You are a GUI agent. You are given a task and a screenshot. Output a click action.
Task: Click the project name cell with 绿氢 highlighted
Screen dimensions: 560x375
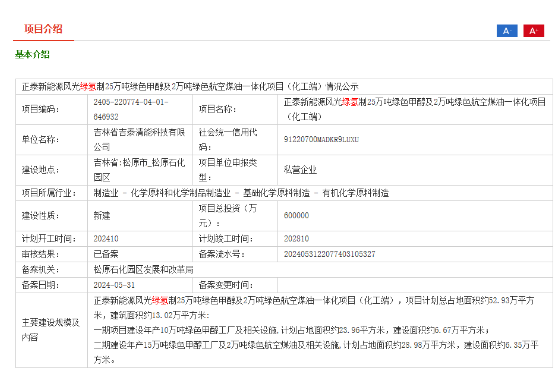pos(414,109)
